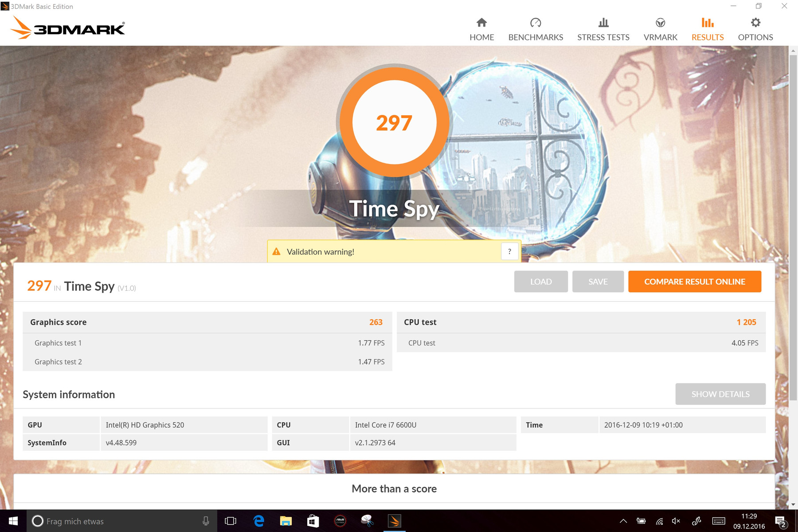Launch Microsoft Edge from the taskbar
Viewport: 798px width, 532px height.
[x=258, y=521]
